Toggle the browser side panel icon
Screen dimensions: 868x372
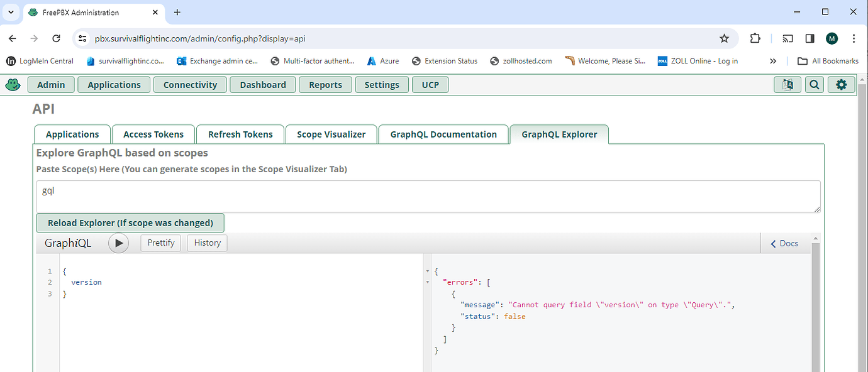[x=810, y=38]
